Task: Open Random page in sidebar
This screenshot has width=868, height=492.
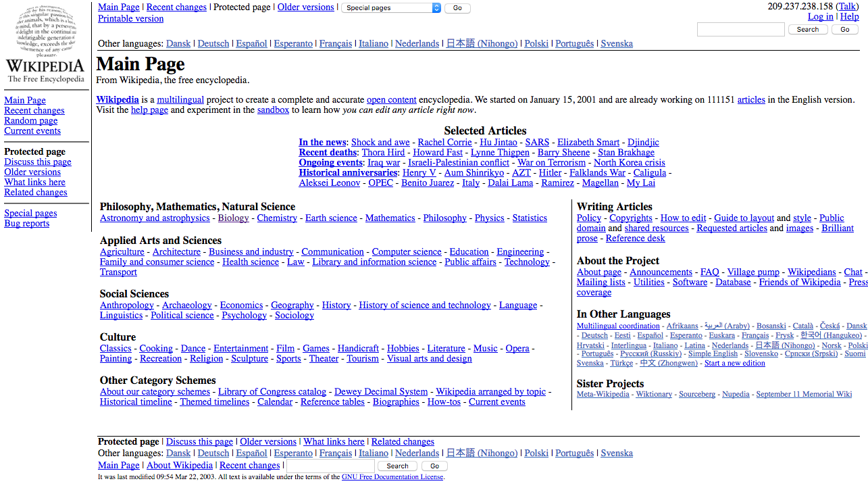Action: point(30,120)
